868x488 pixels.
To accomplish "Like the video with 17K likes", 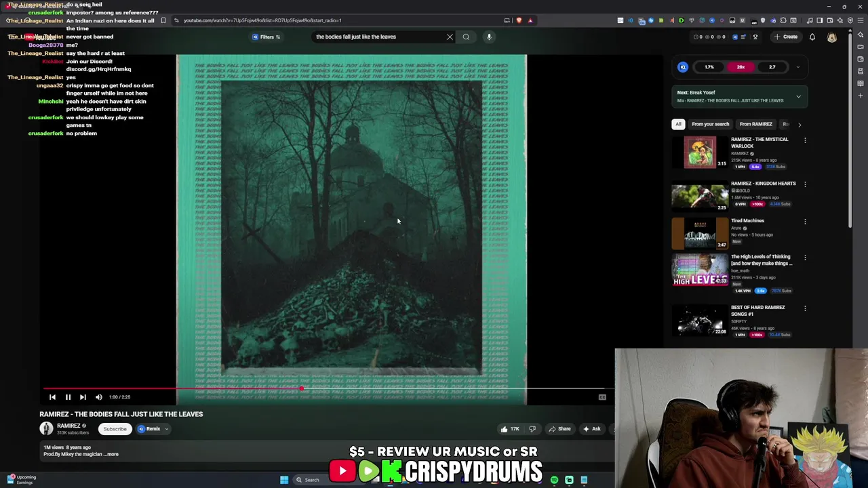I will [x=510, y=429].
